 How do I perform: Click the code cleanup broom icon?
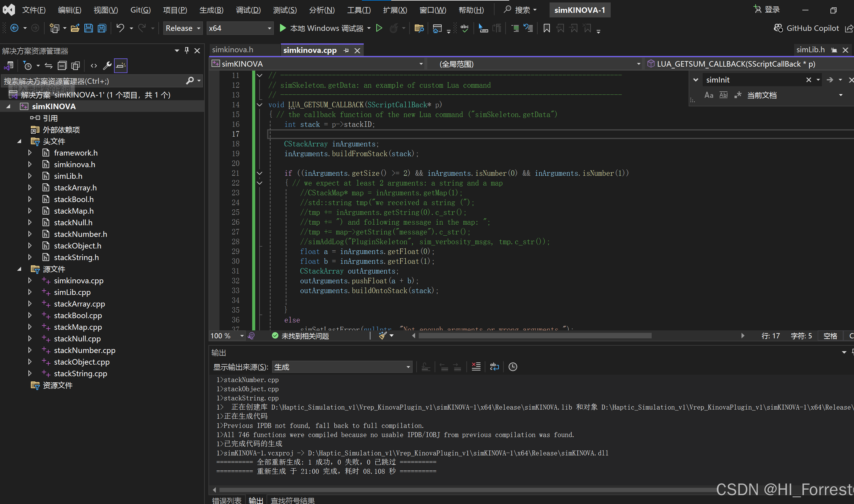pos(383,336)
